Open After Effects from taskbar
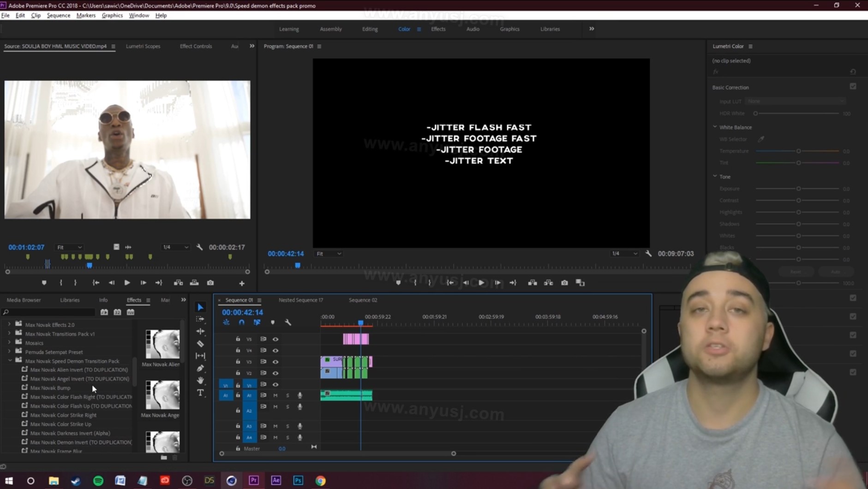This screenshot has width=868, height=489. [x=276, y=480]
